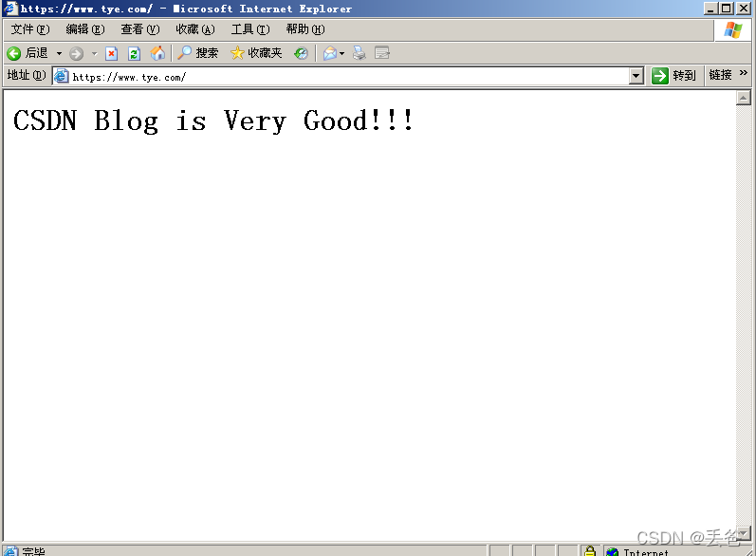Refresh the page with green arrows icon
This screenshot has width=756, height=556.
tap(134, 53)
